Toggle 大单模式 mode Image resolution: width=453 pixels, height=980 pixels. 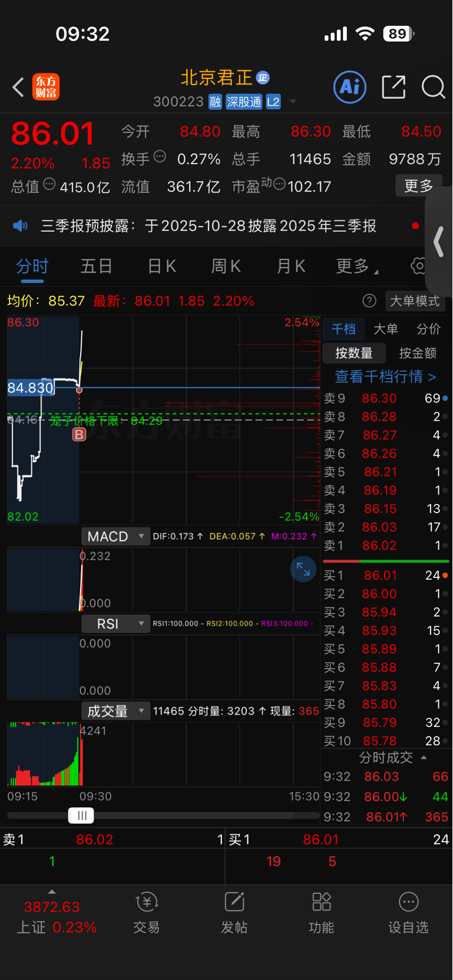coord(415,301)
